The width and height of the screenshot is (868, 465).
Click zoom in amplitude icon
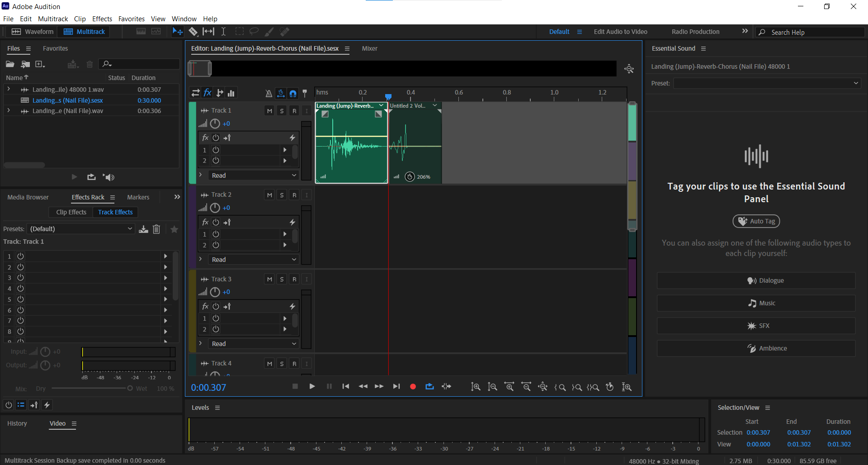coord(476,387)
